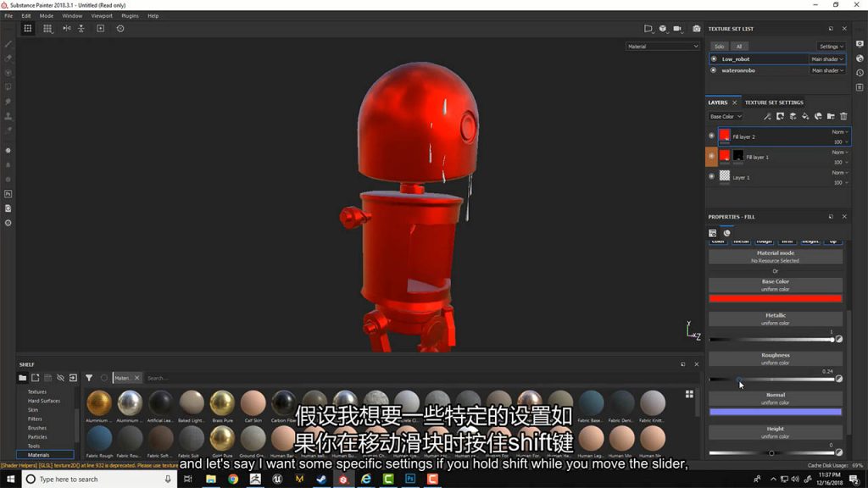Image resolution: width=868 pixels, height=488 pixels.
Task: Select the waterenrobo texture set radio button
Action: (714, 70)
